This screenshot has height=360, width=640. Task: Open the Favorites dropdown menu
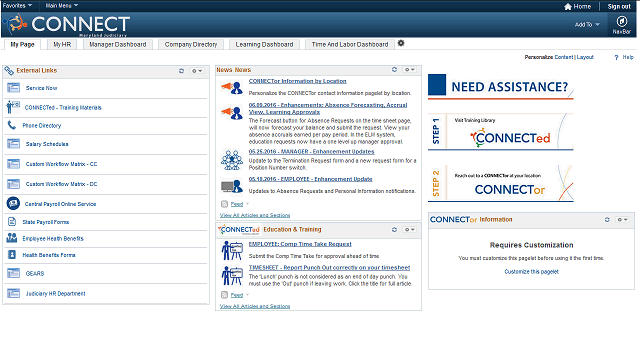17,6
